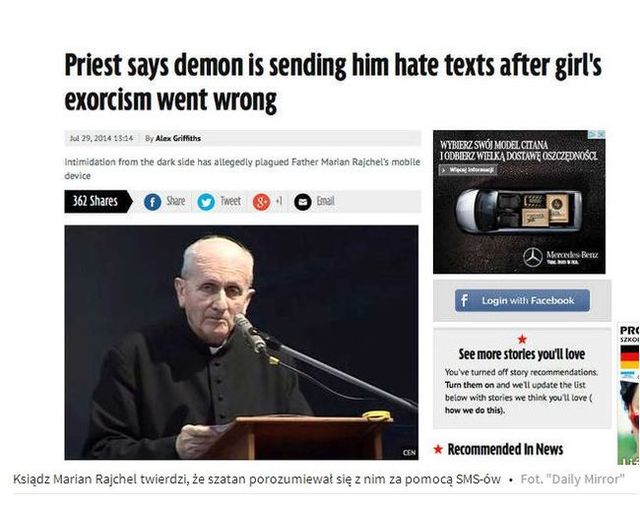
Task: Open the priest photo at podium
Action: point(241,342)
